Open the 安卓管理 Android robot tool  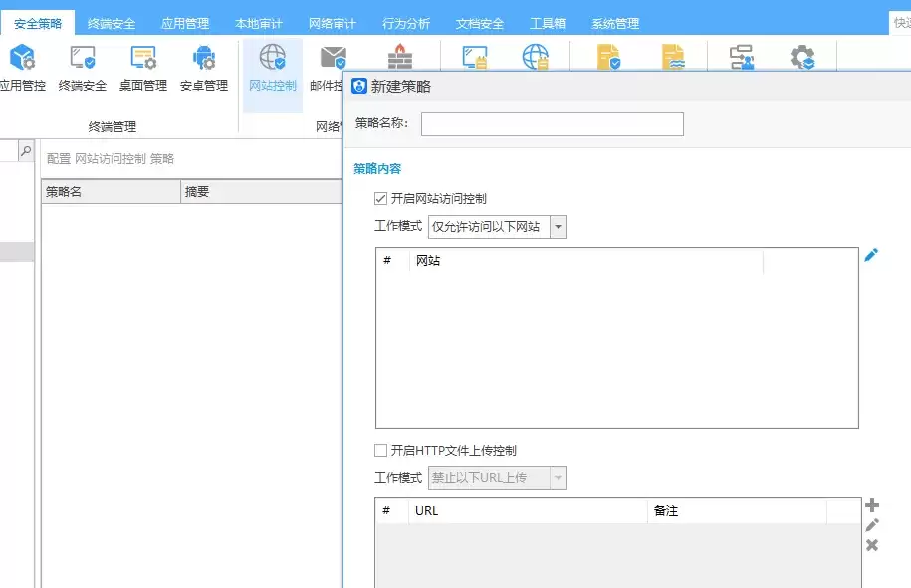click(x=203, y=68)
